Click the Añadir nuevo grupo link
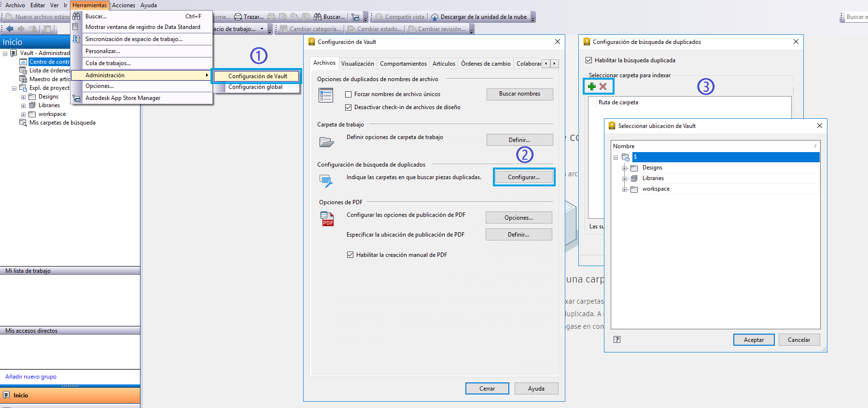Screen dimensions: 868x408 (31, 377)
